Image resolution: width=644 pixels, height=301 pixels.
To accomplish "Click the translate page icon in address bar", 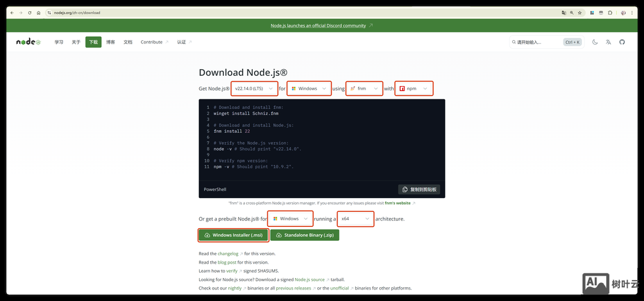I will point(564,13).
